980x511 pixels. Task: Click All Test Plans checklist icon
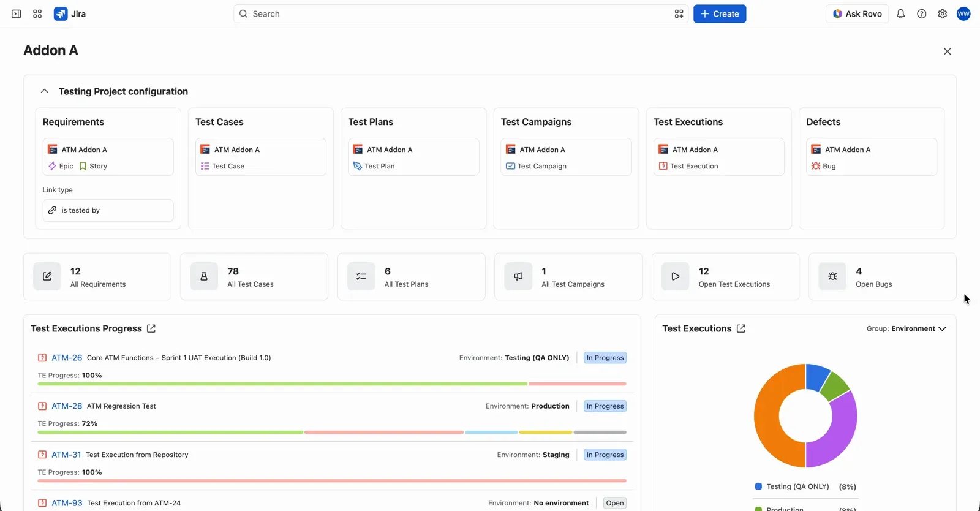click(x=361, y=276)
